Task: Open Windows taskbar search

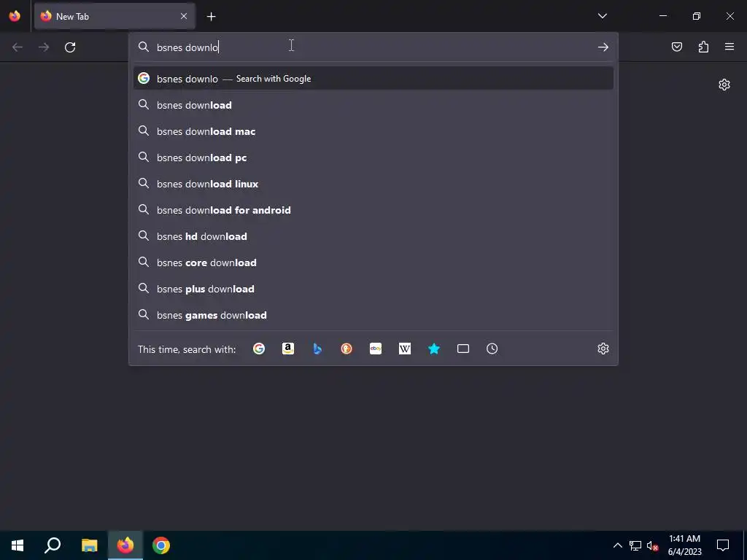Action: 53,545
